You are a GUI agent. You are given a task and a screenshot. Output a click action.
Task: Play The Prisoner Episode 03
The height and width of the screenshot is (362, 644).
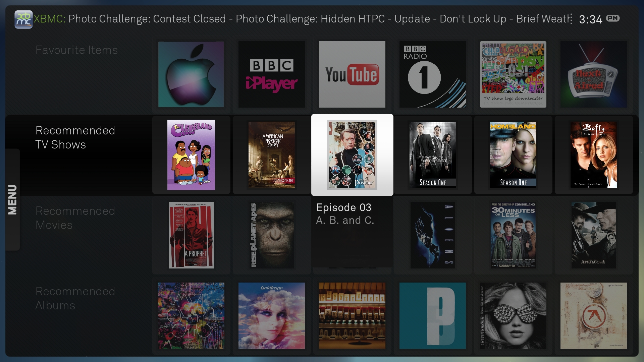(x=352, y=155)
